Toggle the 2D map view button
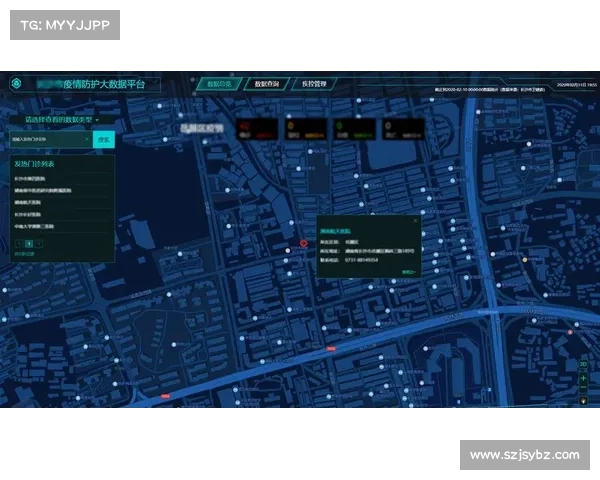The image size is (600, 480). (583, 364)
